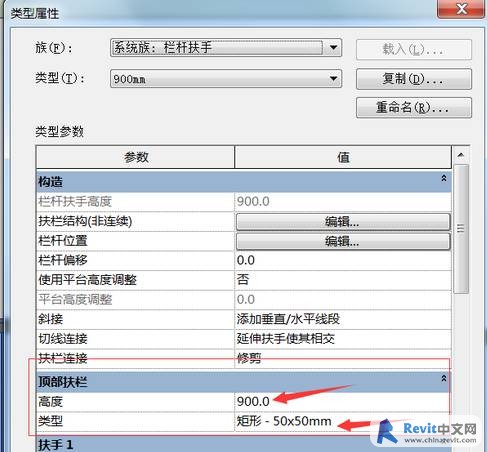Viewport: 487px width, 452px height.
Task: Click the 斜接 parameter label
Action: pyautogui.click(x=51, y=319)
